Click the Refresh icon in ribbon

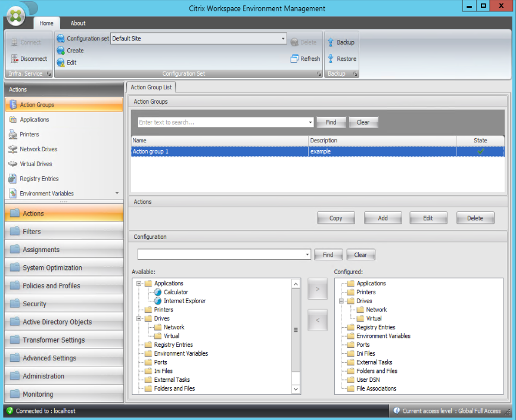click(x=294, y=59)
